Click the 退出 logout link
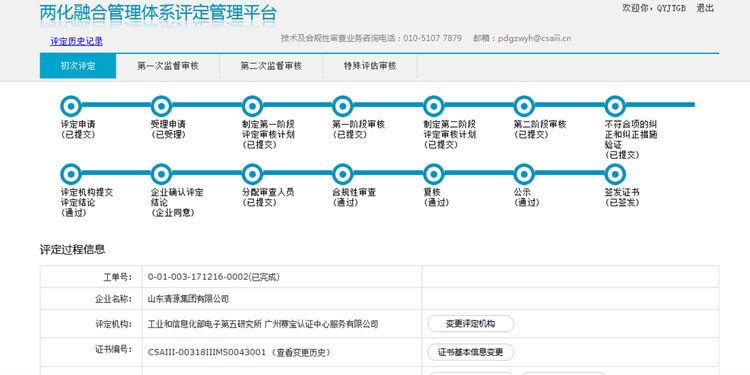750x375 pixels. point(705,8)
